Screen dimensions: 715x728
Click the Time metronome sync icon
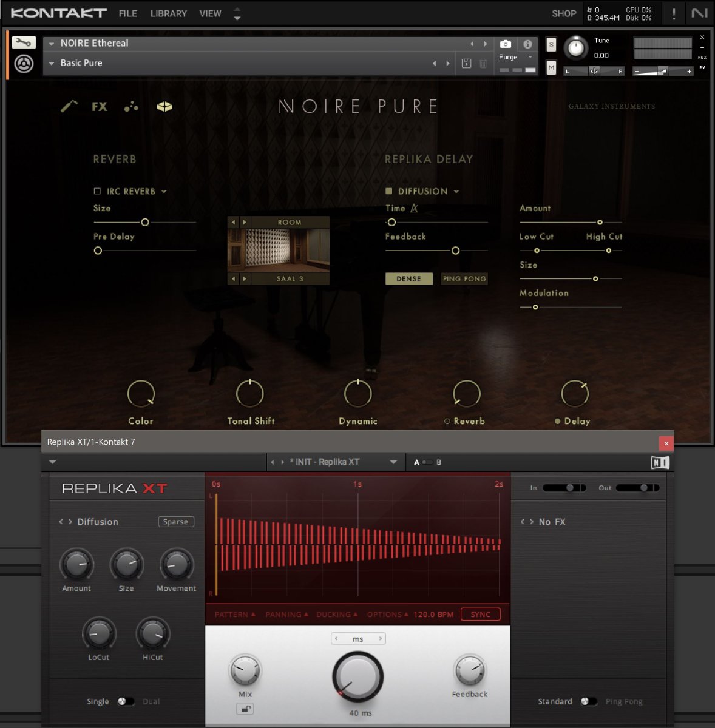pyautogui.click(x=414, y=208)
